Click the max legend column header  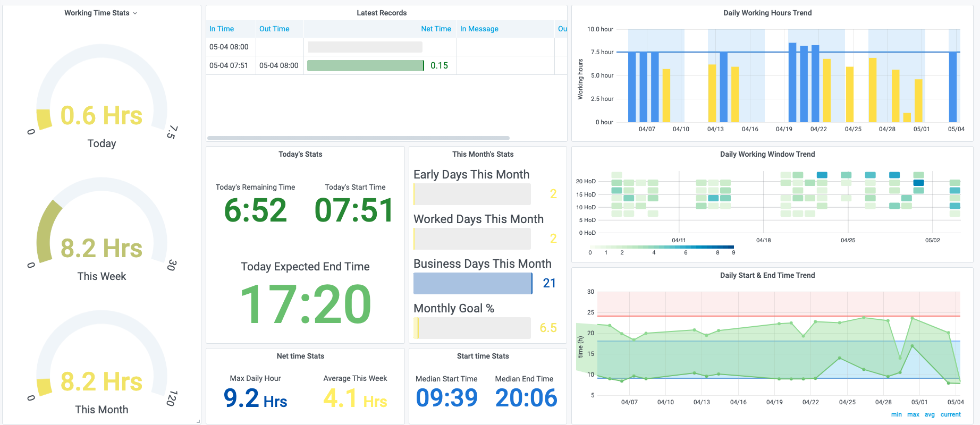pos(913,414)
